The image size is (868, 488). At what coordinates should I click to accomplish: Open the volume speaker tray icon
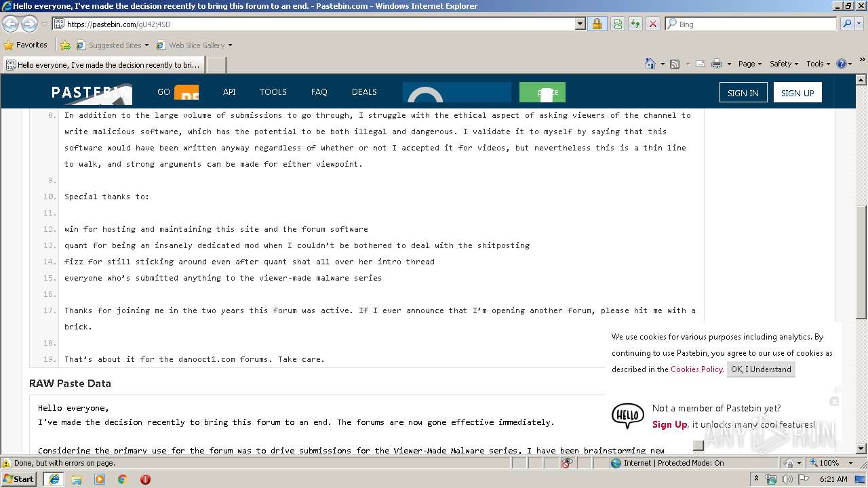(787, 479)
